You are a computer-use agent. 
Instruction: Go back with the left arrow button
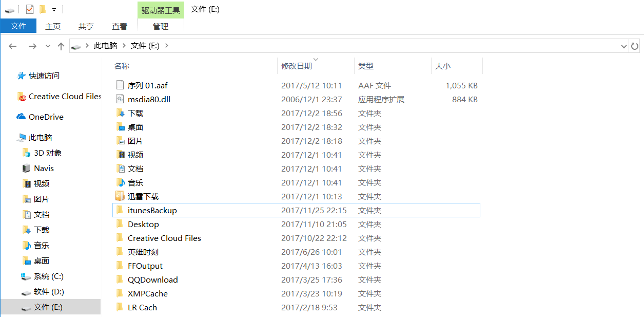[13, 46]
